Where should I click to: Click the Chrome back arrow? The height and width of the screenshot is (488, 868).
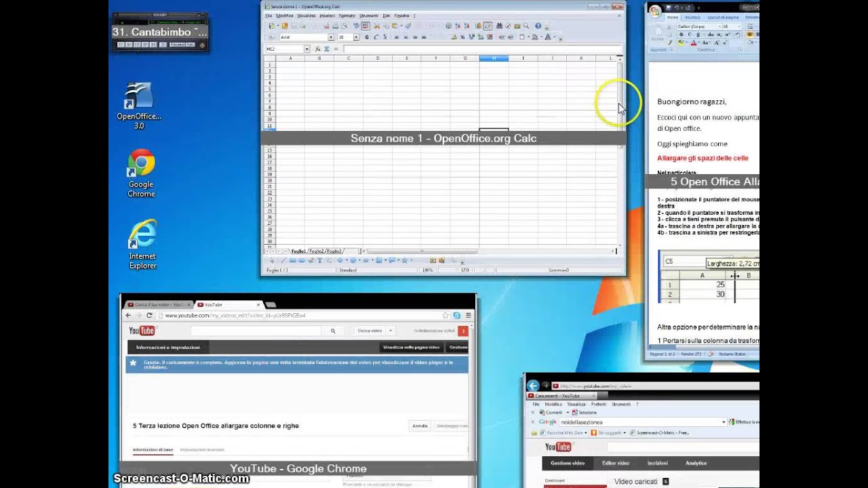(x=128, y=315)
